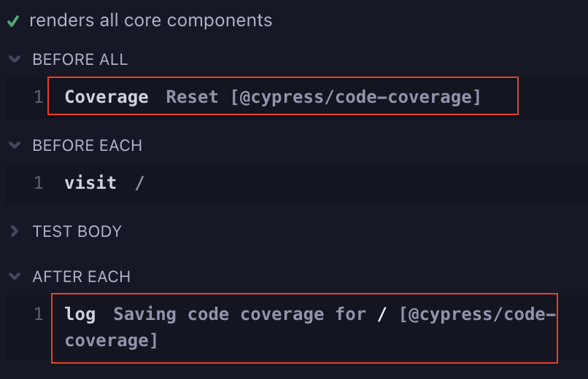The width and height of the screenshot is (588, 379).
Task: Collapse the BEFORE EACH section chevron
Action: pos(14,146)
